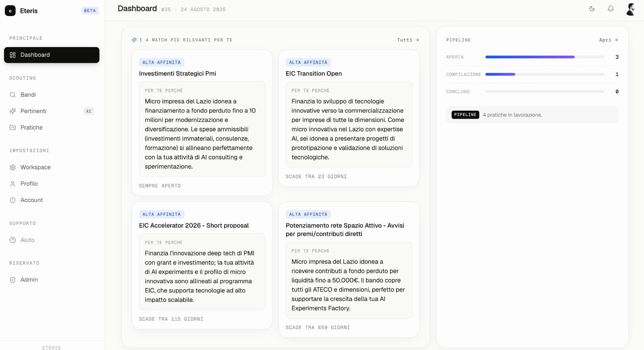
Task: Click the black PIPELINE badge
Action: coord(465,115)
